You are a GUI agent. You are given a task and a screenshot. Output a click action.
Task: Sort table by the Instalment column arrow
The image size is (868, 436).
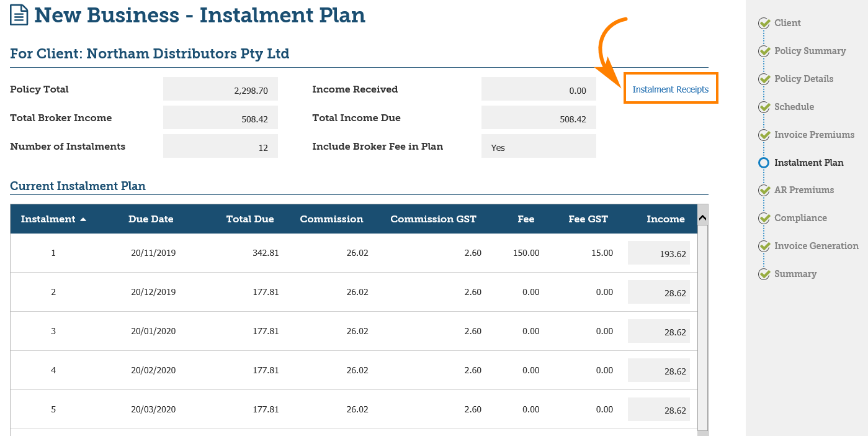[83, 219]
